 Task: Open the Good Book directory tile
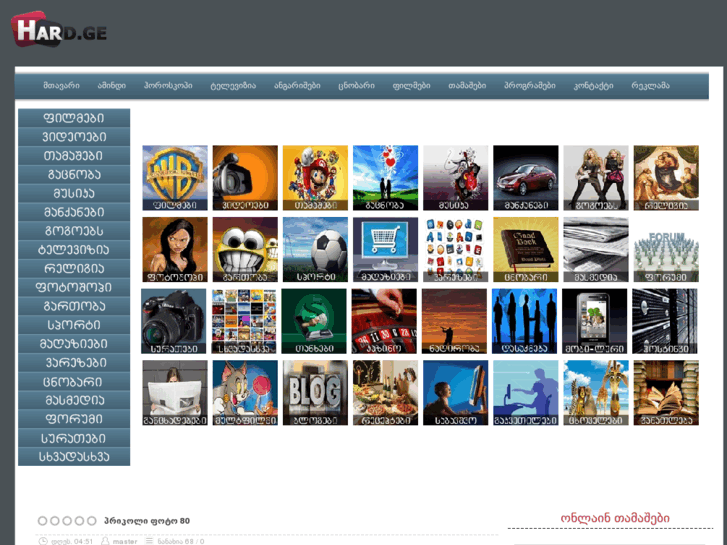526,250
